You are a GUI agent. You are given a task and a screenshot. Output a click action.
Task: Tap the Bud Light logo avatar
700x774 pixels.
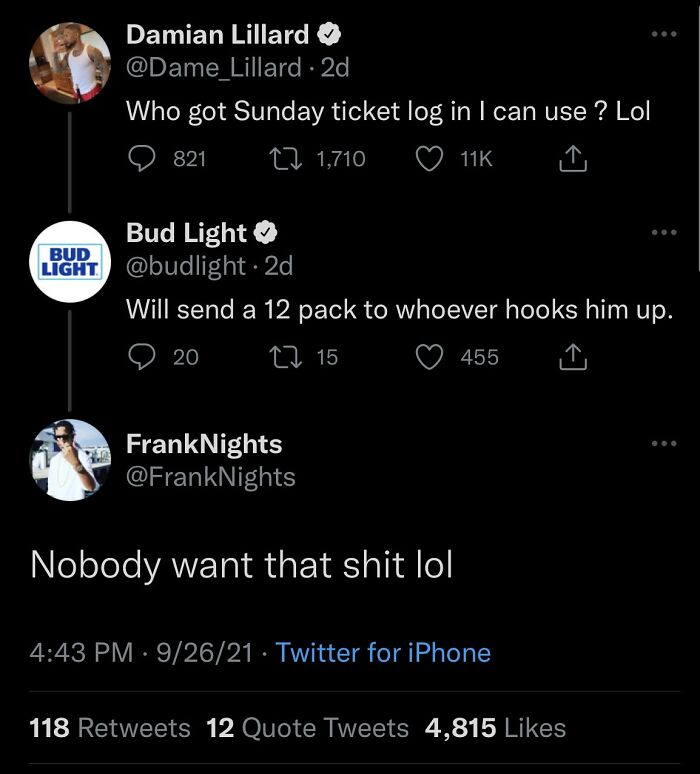point(69,261)
